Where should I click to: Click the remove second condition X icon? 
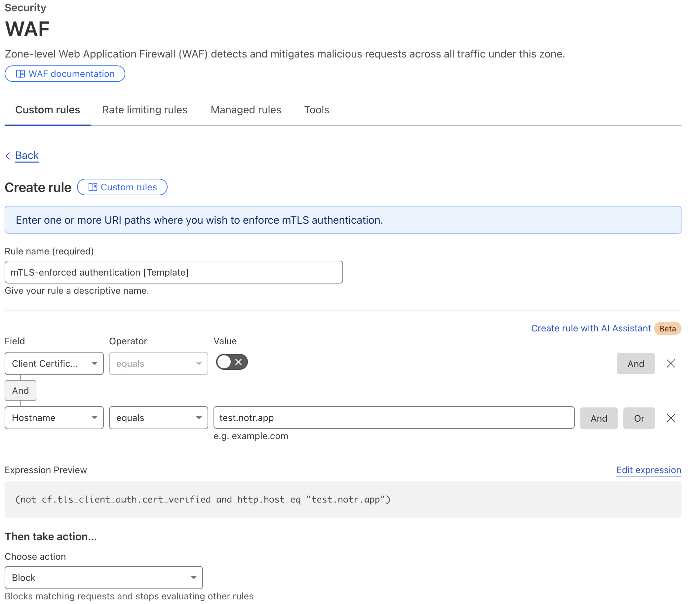click(671, 417)
